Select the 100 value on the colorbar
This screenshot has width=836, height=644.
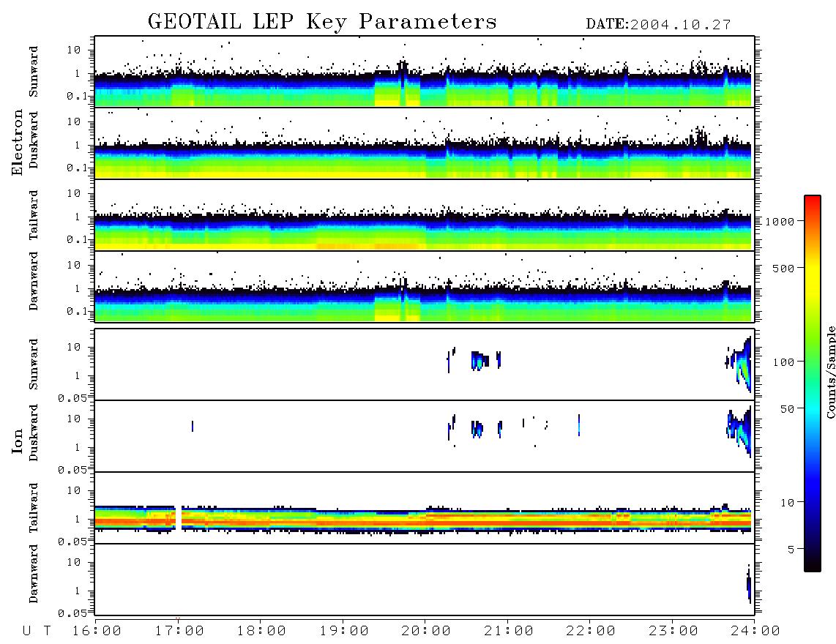pyautogui.click(x=783, y=362)
